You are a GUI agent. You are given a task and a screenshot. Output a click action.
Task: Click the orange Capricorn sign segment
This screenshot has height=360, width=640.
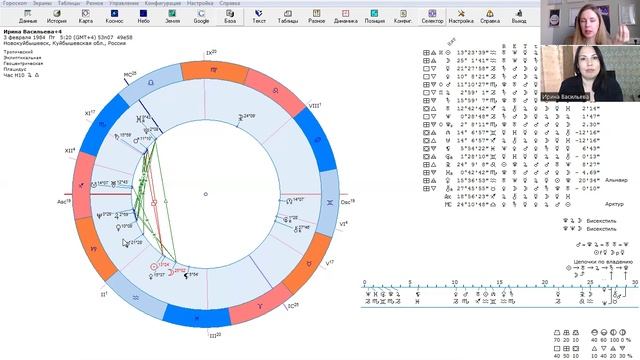pos(95,248)
